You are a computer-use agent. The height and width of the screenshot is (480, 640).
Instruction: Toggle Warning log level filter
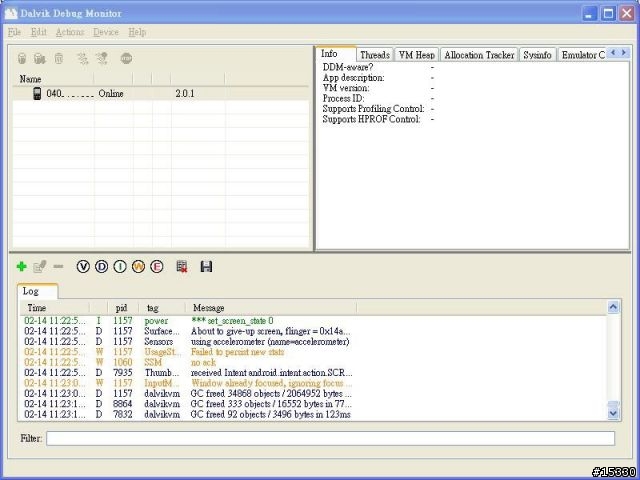(x=138, y=267)
